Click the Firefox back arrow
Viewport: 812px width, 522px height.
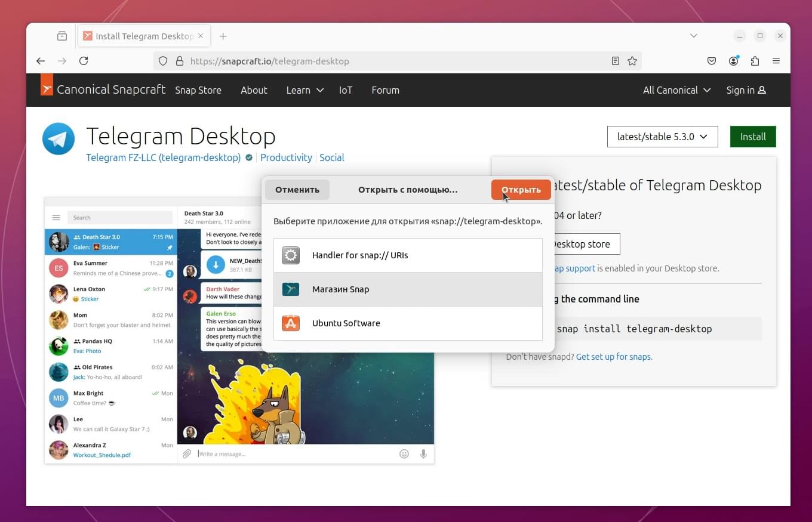point(41,61)
